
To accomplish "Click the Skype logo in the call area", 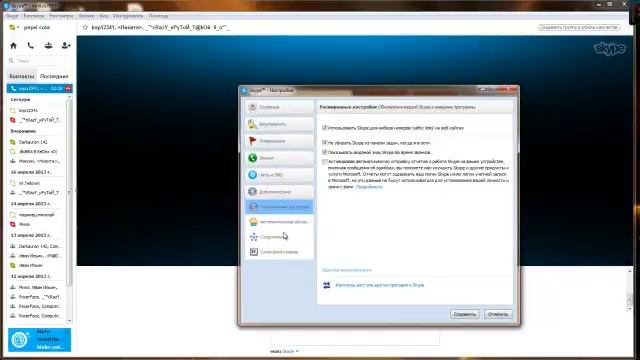I will [x=609, y=49].
